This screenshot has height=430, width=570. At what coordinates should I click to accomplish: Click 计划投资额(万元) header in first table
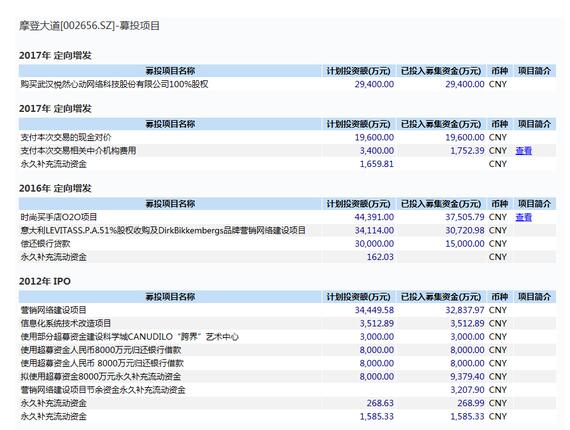pos(358,71)
